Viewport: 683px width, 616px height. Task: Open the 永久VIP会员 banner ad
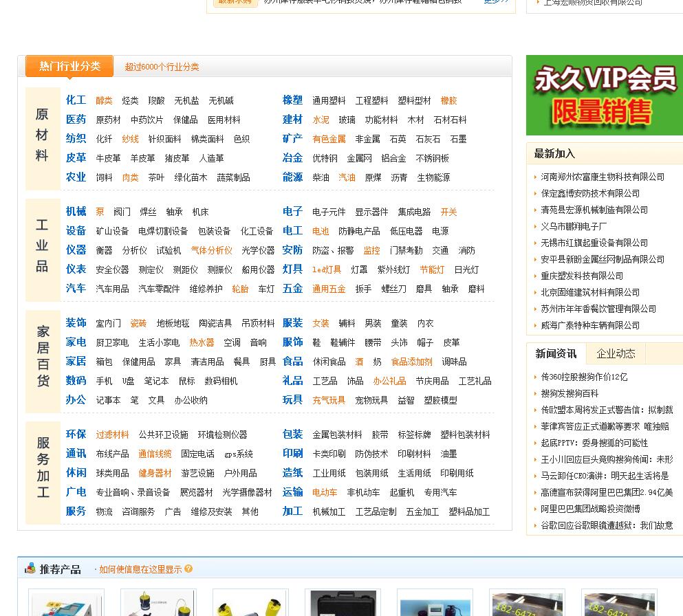[604, 95]
